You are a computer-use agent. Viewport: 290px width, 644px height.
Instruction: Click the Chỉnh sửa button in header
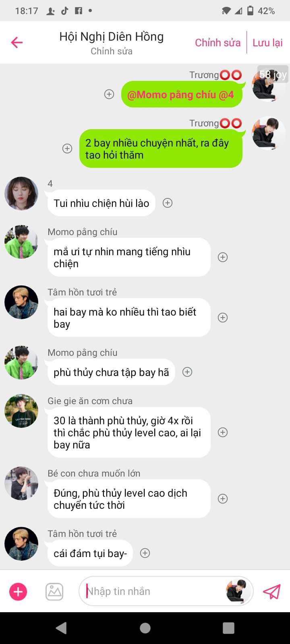coord(217,43)
